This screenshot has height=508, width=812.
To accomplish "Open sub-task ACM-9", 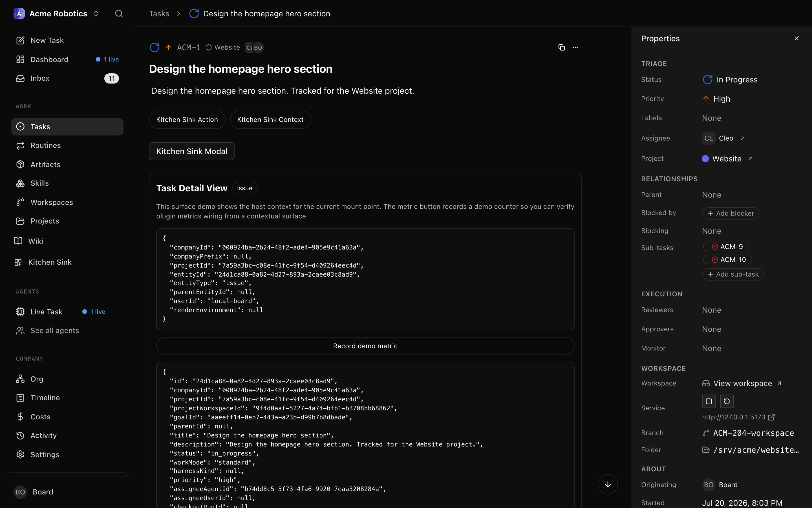I will (x=727, y=247).
